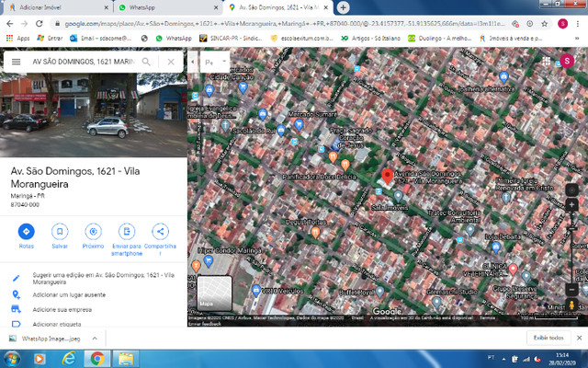Bookmark this page with the star icon
The height and width of the screenshot is (368, 588).
(x=545, y=24)
